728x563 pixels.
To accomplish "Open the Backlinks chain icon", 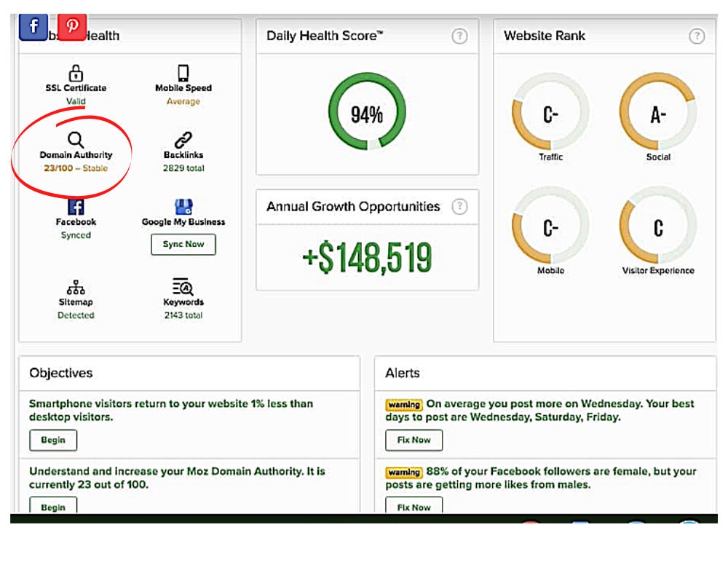I will coord(183,140).
